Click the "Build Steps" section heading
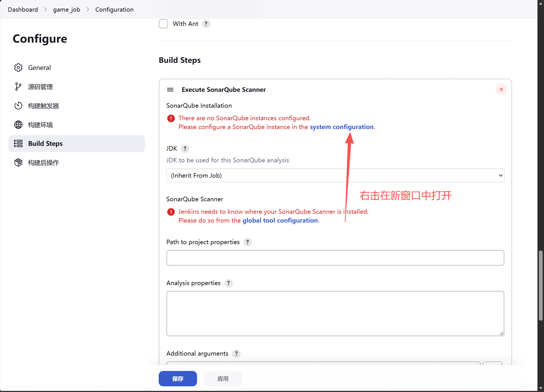This screenshot has height=392, width=544. 180,60
